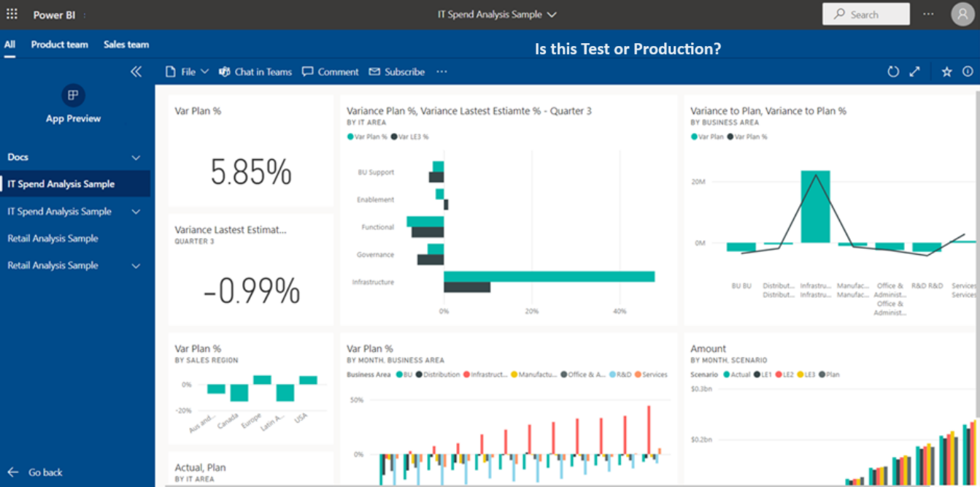Click the refresh visuals icon

click(x=893, y=72)
